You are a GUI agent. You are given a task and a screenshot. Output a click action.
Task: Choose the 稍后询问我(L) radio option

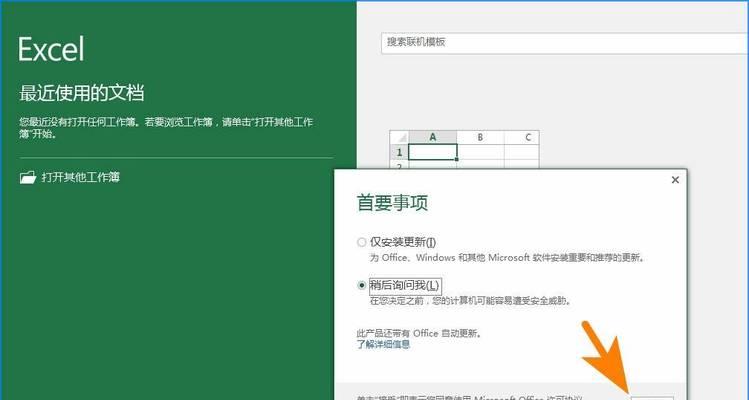(362, 286)
